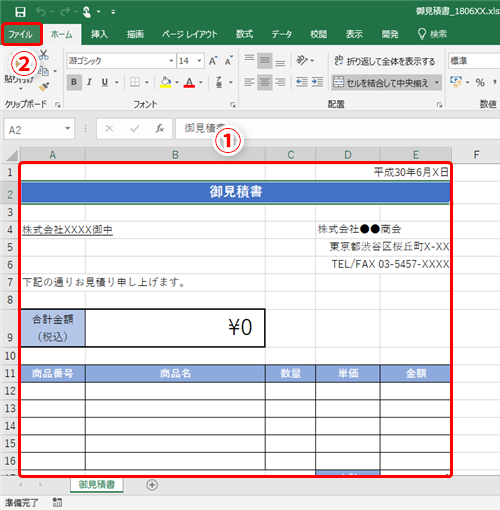Screen dimensions: 500x510
Task: Open the 配置 dialog launcher
Action: click(x=439, y=105)
